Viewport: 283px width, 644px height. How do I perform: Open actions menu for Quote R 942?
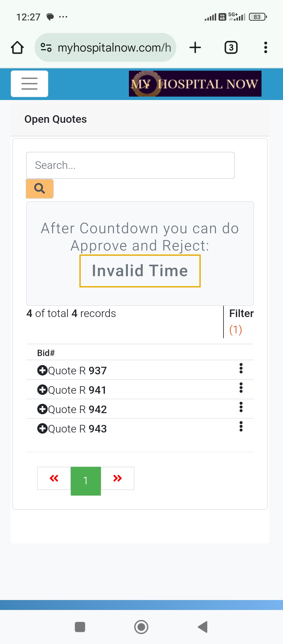[241, 407]
